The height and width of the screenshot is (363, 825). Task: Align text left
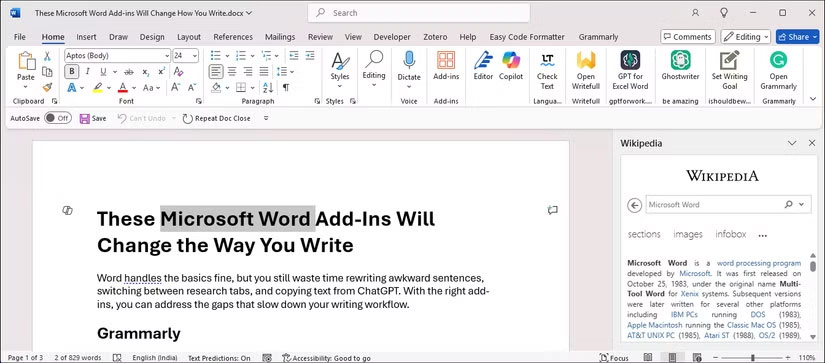point(216,72)
